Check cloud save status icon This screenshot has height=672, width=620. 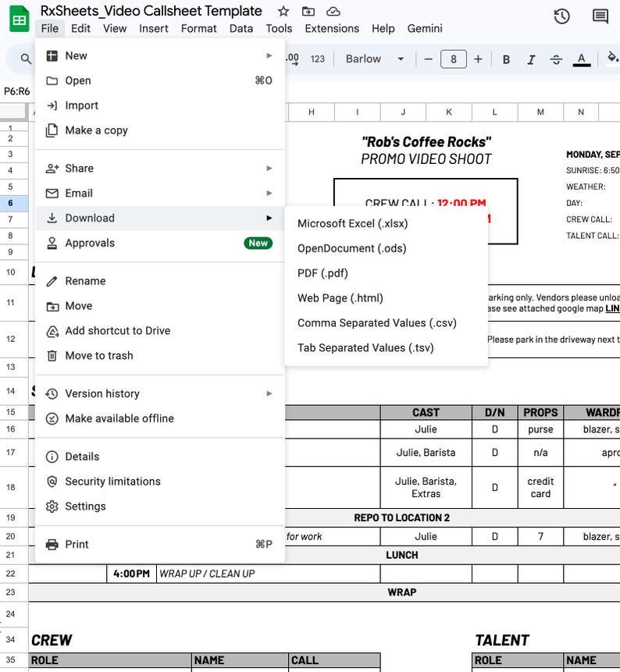click(333, 11)
